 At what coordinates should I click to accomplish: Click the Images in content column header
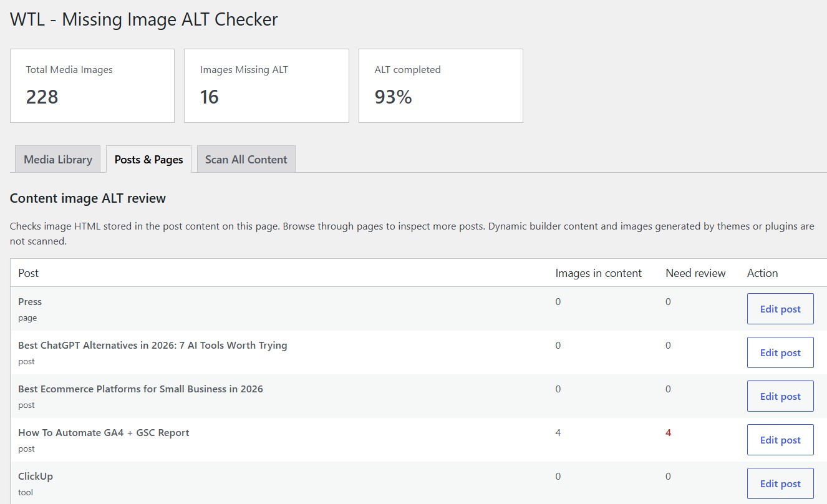(x=599, y=273)
